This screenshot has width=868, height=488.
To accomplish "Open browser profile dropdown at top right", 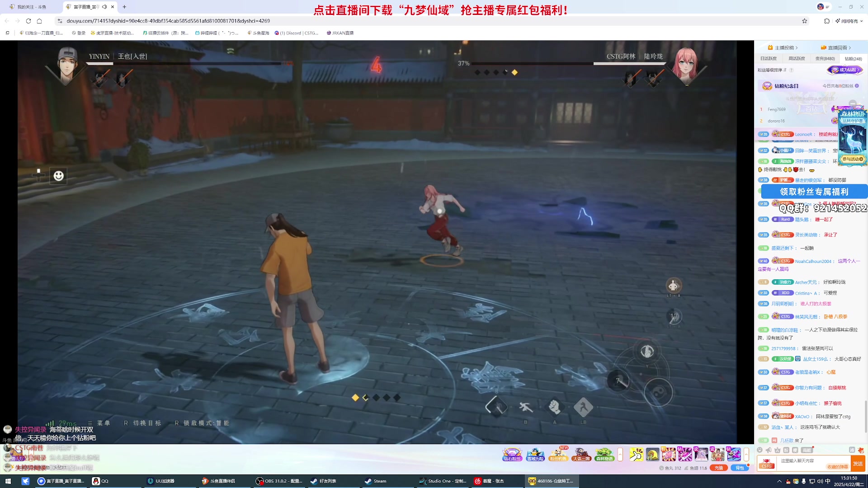I will tap(824, 7).
